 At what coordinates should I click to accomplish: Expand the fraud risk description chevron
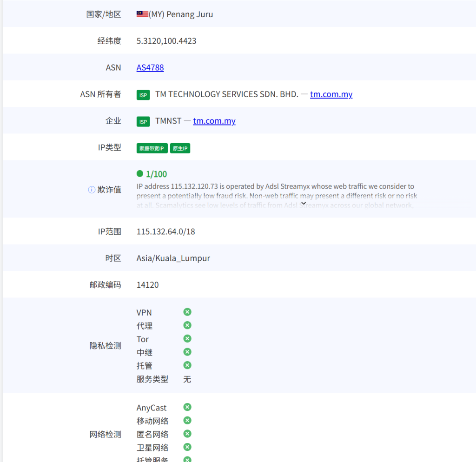pyautogui.click(x=304, y=203)
